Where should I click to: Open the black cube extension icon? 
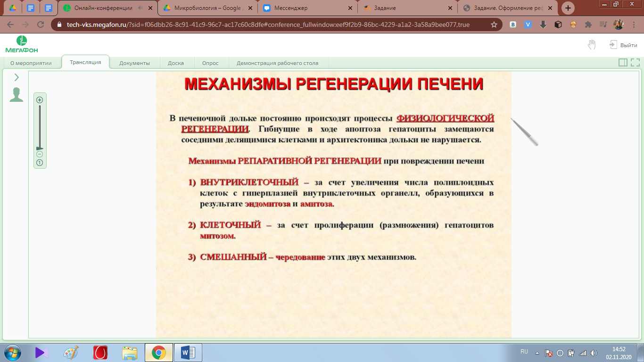pyautogui.click(x=558, y=25)
